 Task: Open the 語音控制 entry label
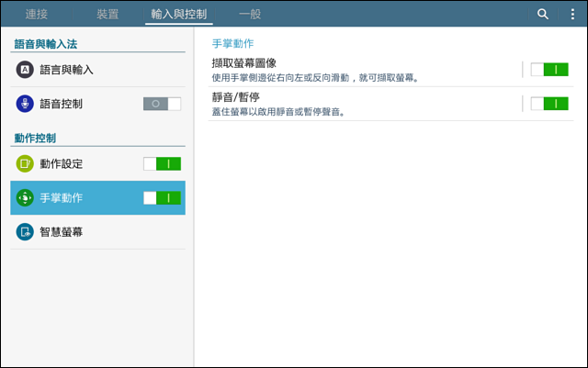coord(62,104)
